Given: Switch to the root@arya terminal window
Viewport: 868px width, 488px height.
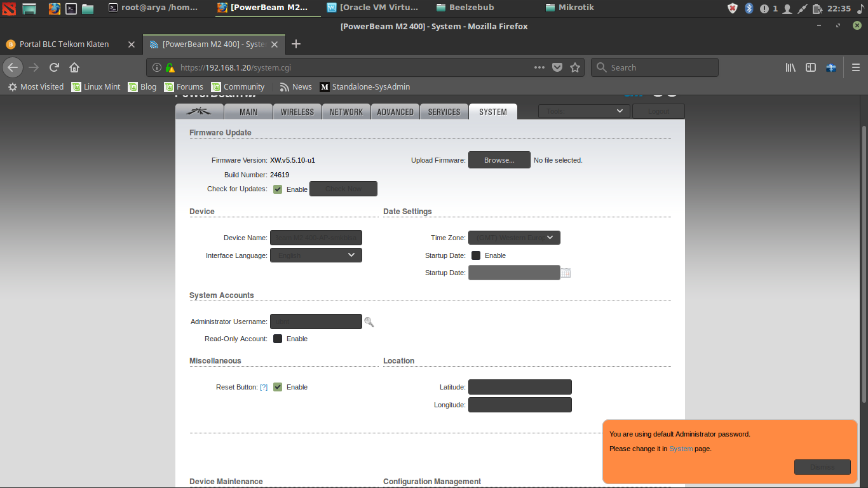Looking at the screenshot, I should click(x=154, y=8).
